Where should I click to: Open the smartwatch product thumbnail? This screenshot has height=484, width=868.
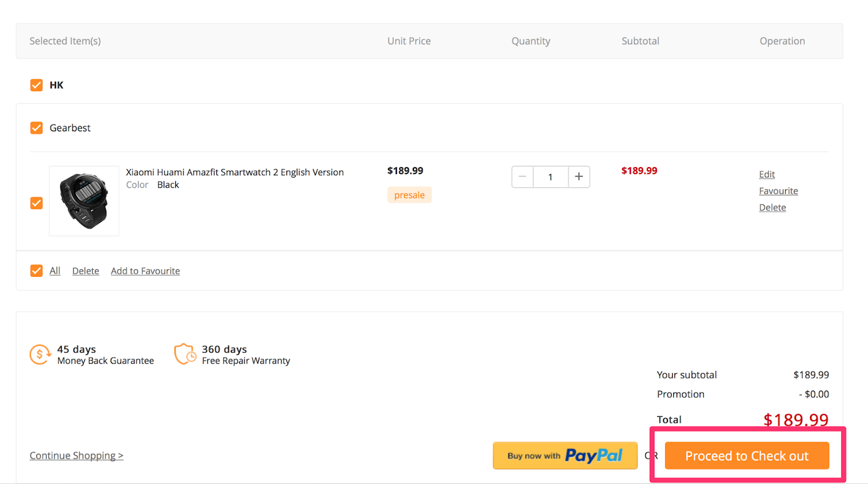(x=84, y=201)
